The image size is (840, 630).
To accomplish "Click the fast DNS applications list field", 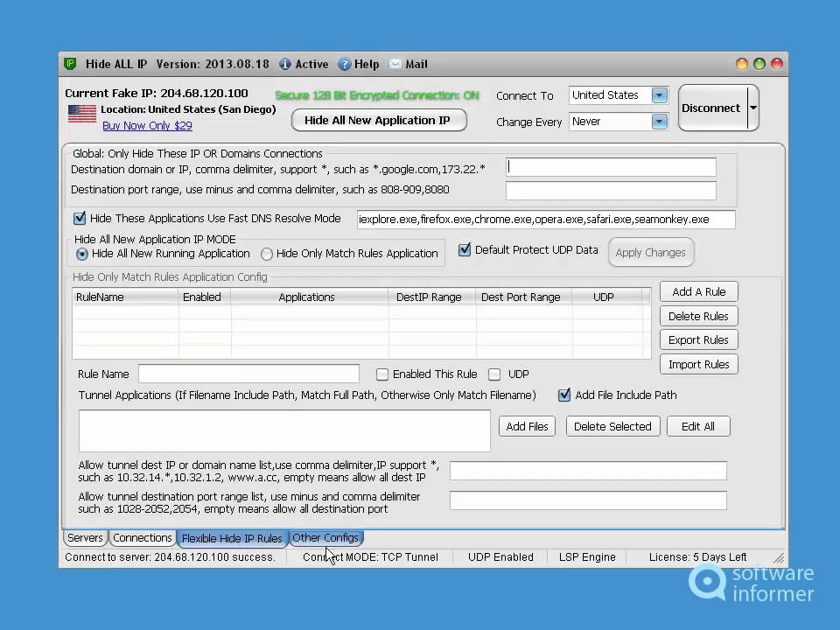I will pyautogui.click(x=546, y=219).
